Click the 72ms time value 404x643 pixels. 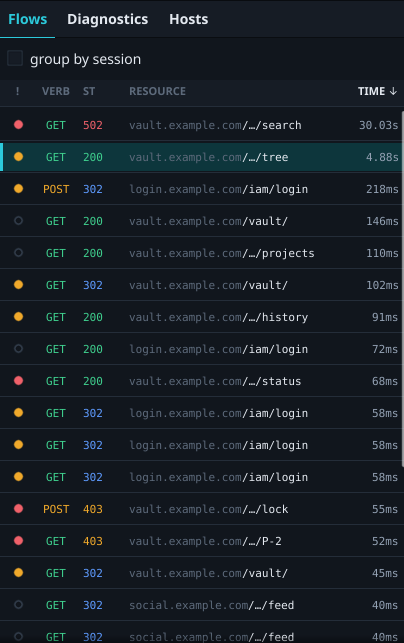point(385,349)
